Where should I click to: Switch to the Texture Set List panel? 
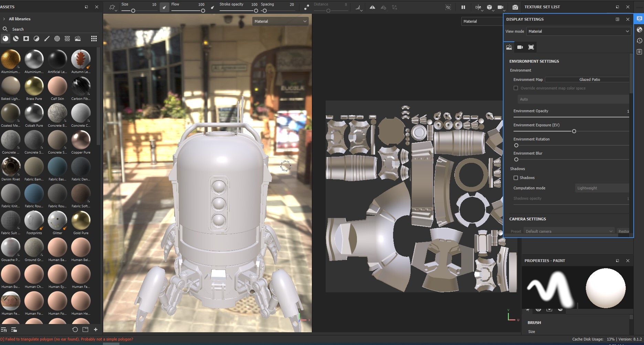tap(542, 7)
